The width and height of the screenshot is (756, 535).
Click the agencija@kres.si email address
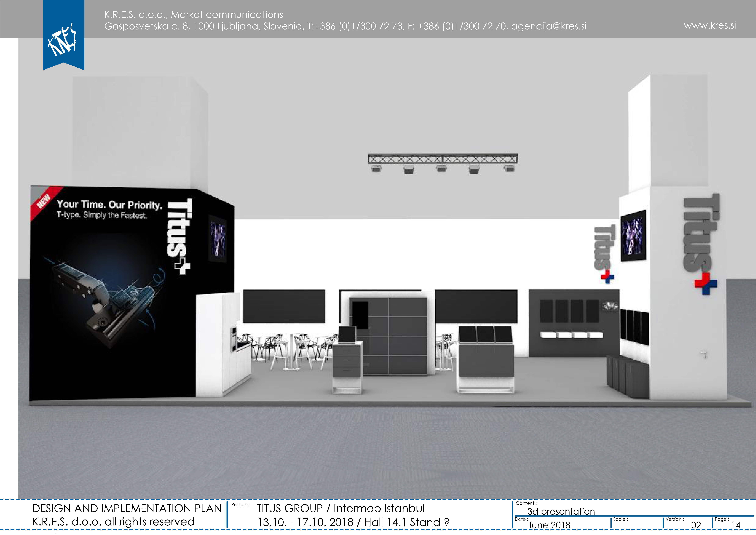pos(549,26)
